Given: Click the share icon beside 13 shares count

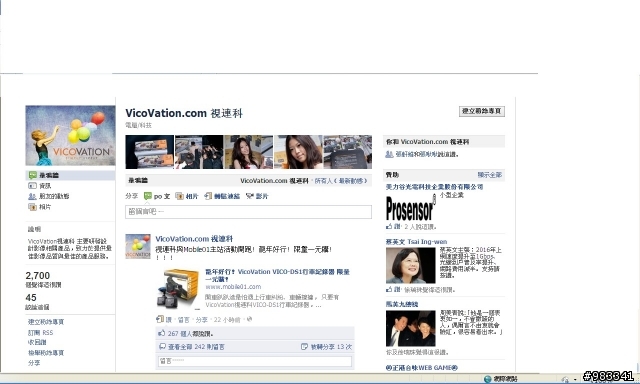Looking at the screenshot, I should coord(304,346).
